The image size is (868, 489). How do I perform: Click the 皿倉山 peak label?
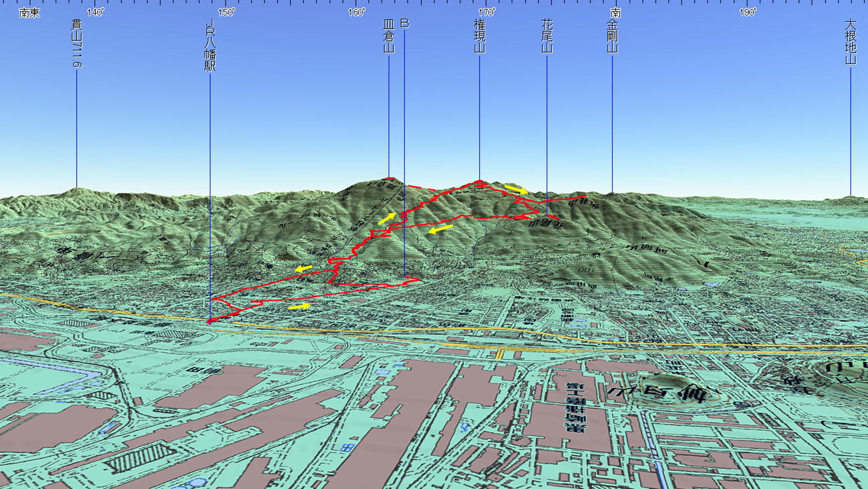coord(389,36)
